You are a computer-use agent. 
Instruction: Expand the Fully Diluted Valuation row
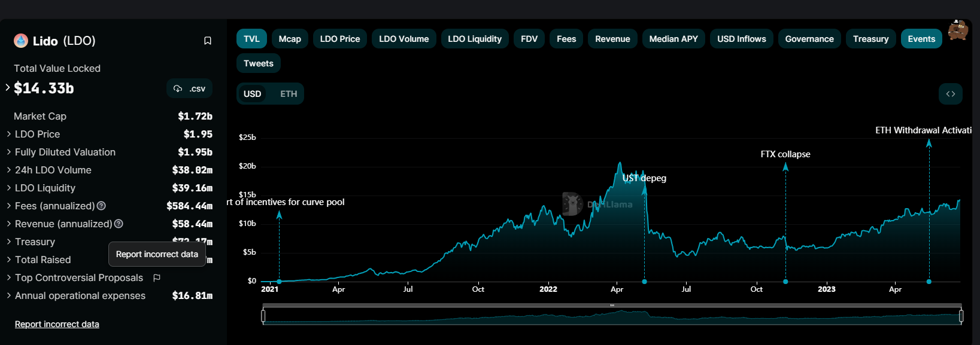click(x=9, y=152)
